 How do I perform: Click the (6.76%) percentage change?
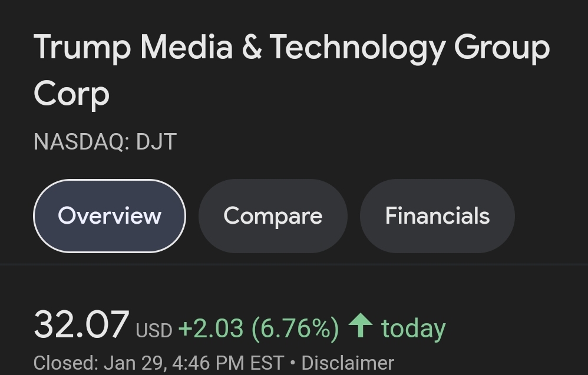(296, 328)
